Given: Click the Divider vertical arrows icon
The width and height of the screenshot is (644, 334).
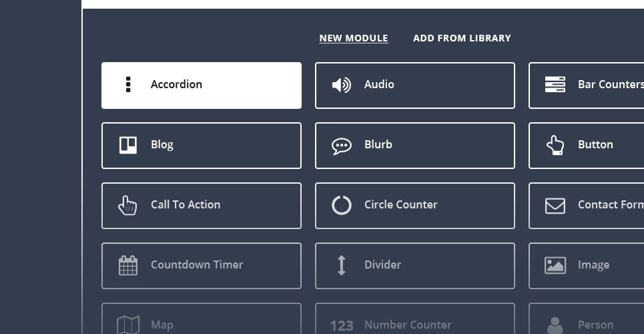Looking at the screenshot, I should coord(341,265).
